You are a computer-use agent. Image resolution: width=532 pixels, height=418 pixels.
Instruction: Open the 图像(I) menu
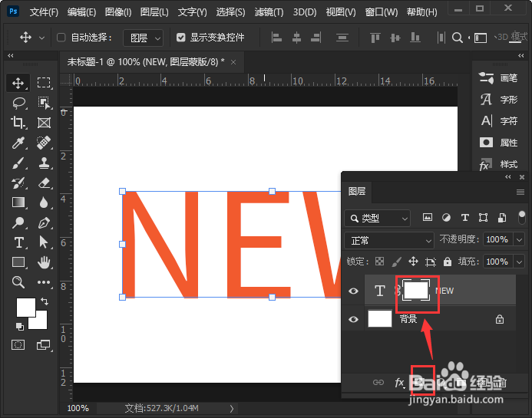coord(118,12)
